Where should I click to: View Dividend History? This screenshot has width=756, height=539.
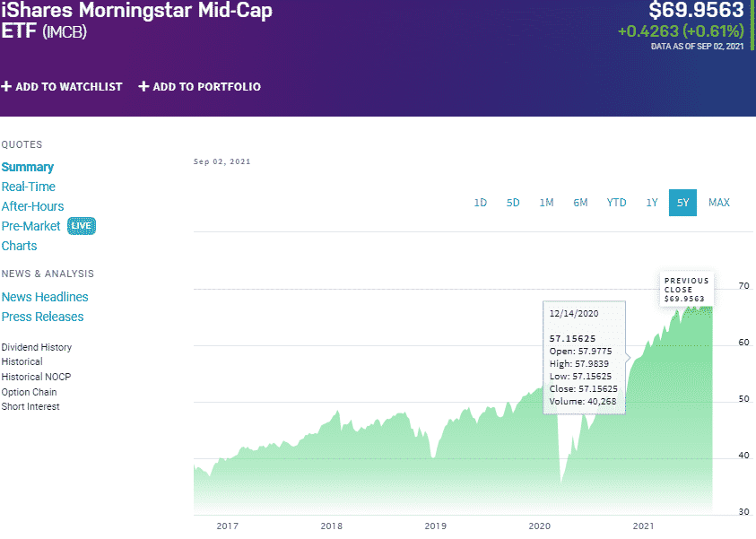pyautogui.click(x=36, y=347)
